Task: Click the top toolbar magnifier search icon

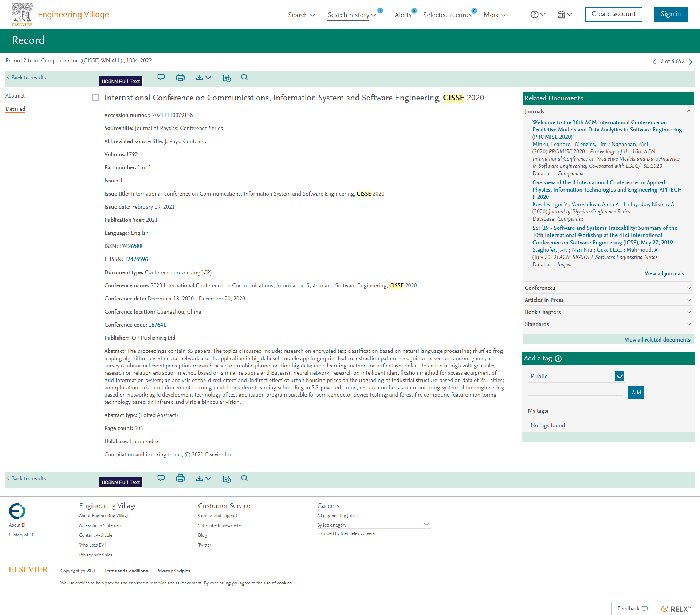Action: pos(244,77)
